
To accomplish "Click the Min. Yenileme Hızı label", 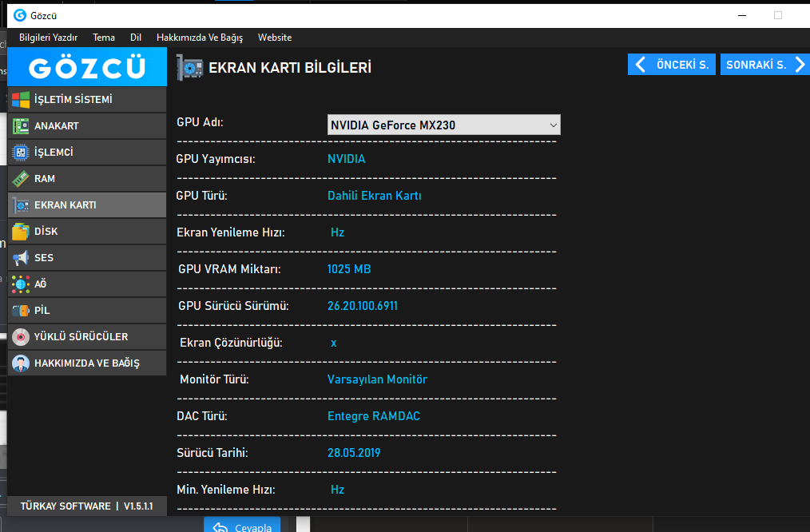I will coord(226,490).
